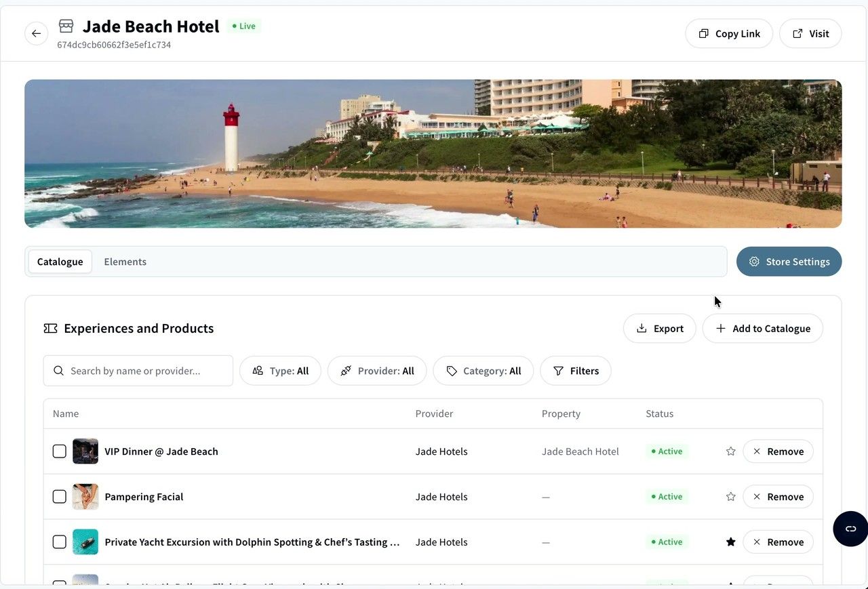Click the store ID 674dc9cb60662f3e5ef1c734
This screenshot has height=589, width=868.
click(114, 45)
